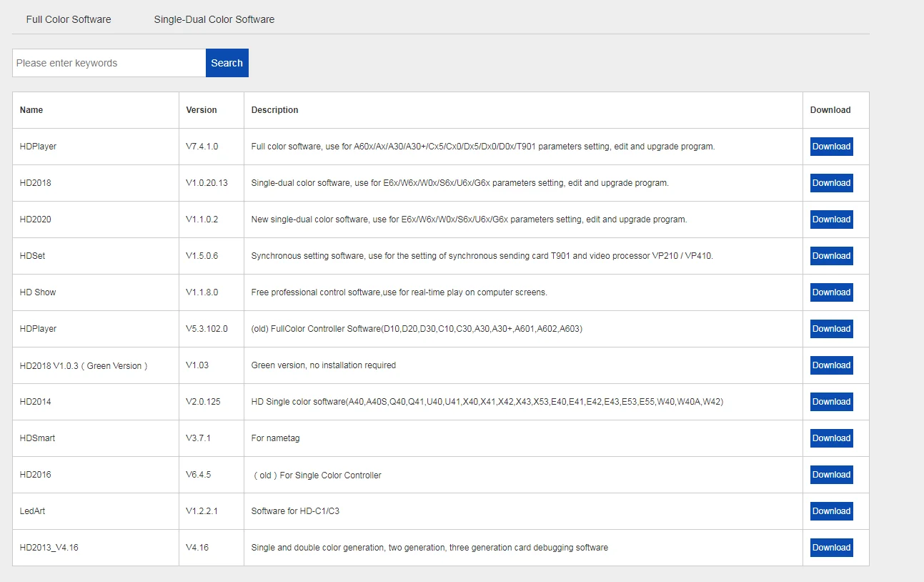This screenshot has height=582, width=924.
Task: Download HD2016 V6.4.5
Action: [x=831, y=475]
